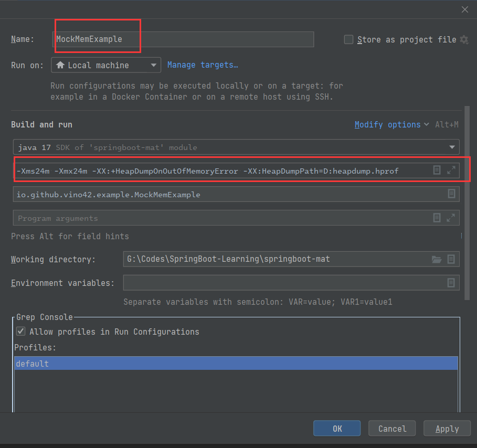Click the macro icon in Working directory field
477x448 pixels.
pyautogui.click(x=451, y=259)
